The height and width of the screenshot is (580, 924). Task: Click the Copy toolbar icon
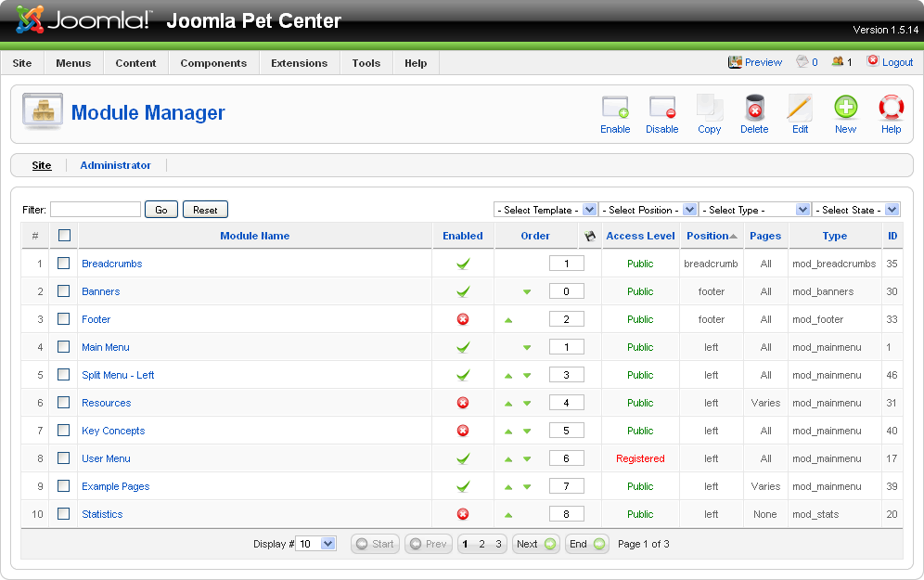click(x=710, y=108)
